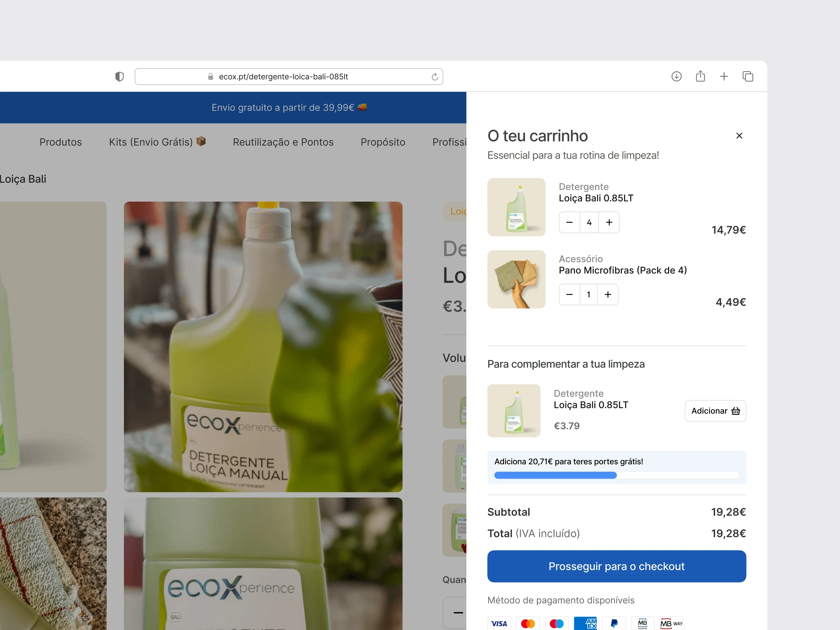Close the cart panel with X
This screenshot has width=840, height=630.
pyautogui.click(x=739, y=136)
